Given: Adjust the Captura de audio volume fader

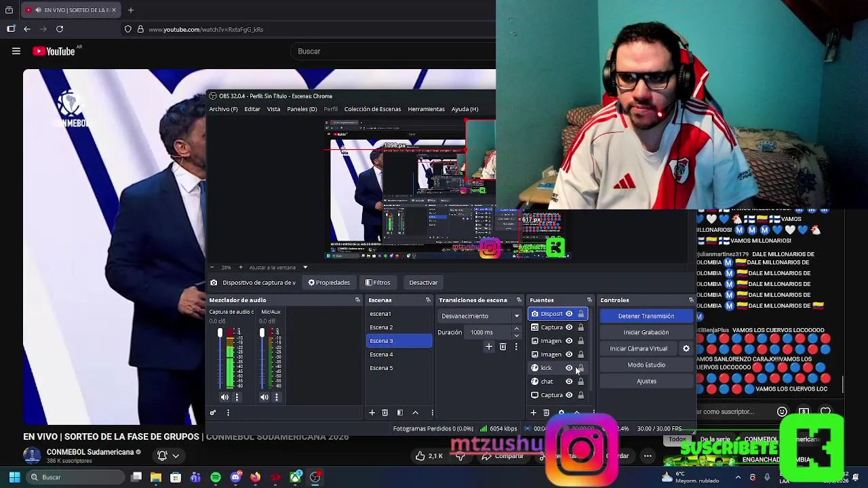Looking at the screenshot, I should pos(220,333).
